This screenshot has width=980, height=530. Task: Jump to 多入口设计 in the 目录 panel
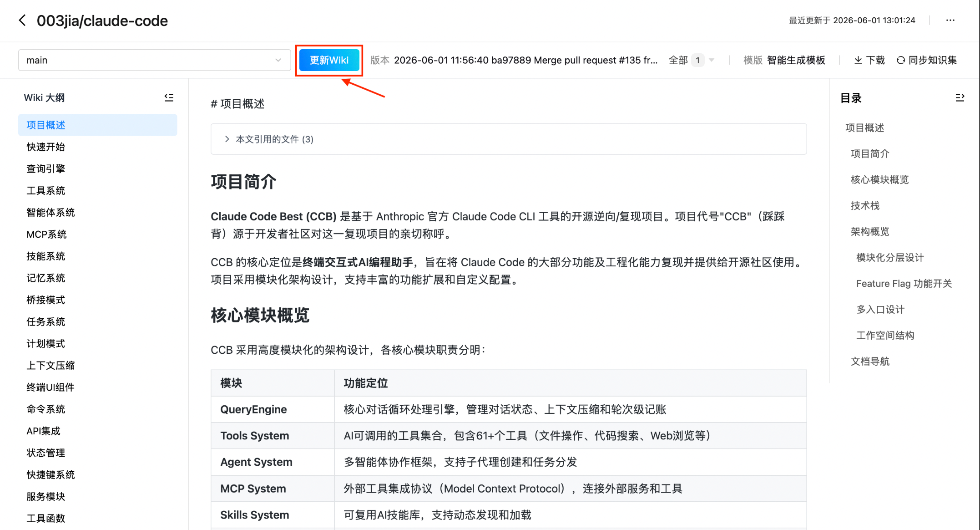(880, 309)
